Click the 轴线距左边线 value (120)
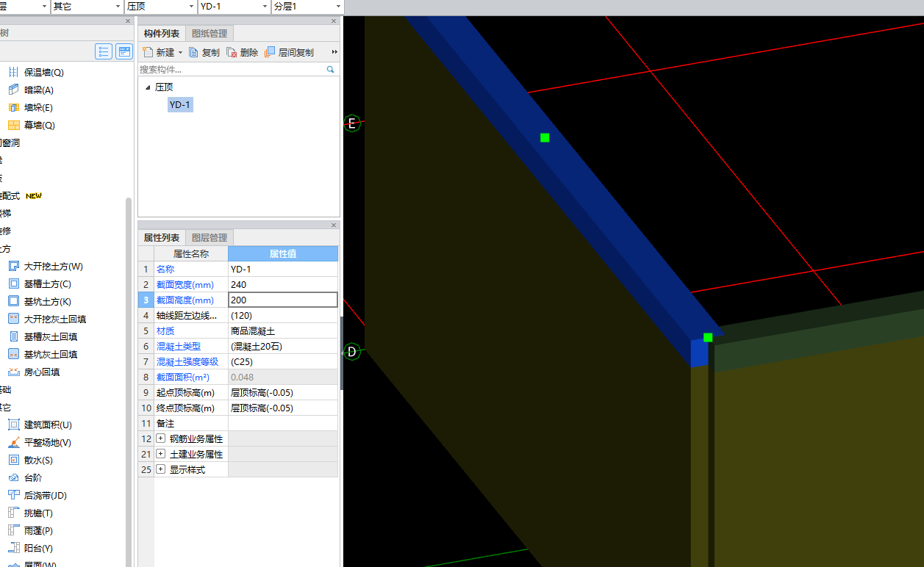Screen dimensions: 924x567 tap(283, 315)
